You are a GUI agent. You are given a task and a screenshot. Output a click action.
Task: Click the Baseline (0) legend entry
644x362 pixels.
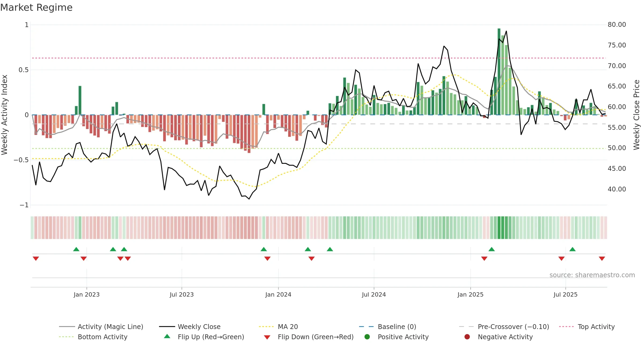tap(387, 327)
